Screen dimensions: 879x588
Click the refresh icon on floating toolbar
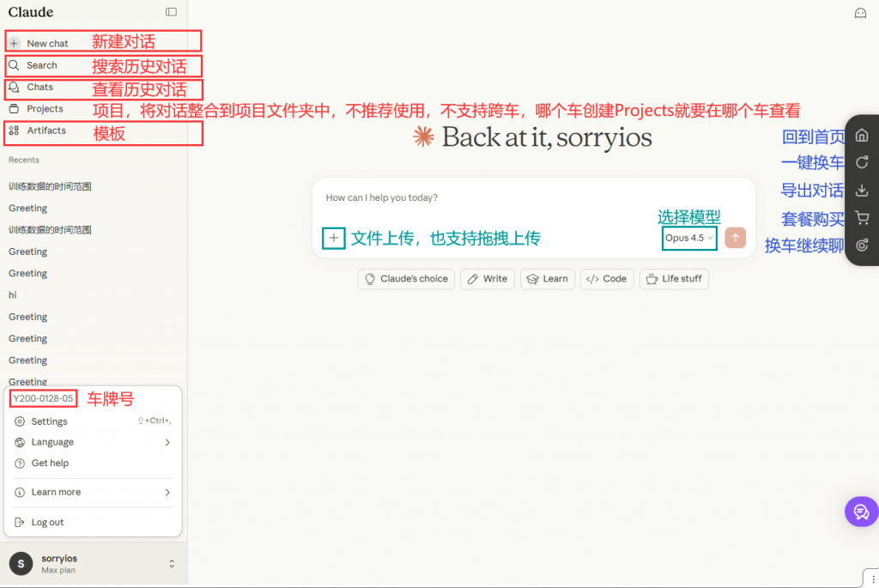coord(861,162)
